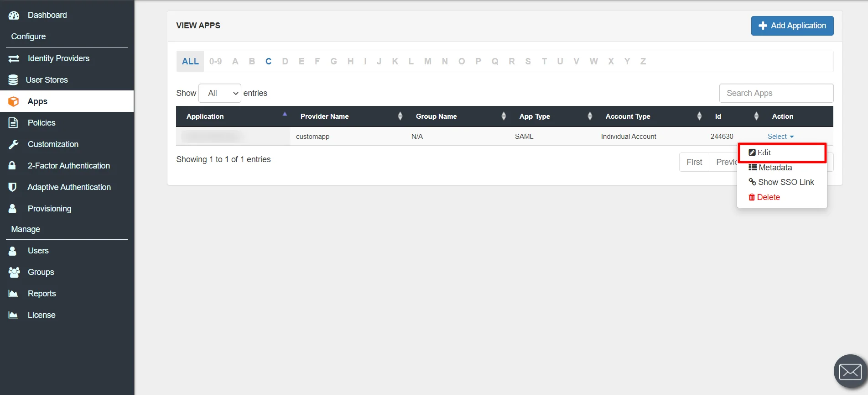This screenshot has height=395, width=868.
Task: Open Customization page from sidebar
Action: click(53, 144)
